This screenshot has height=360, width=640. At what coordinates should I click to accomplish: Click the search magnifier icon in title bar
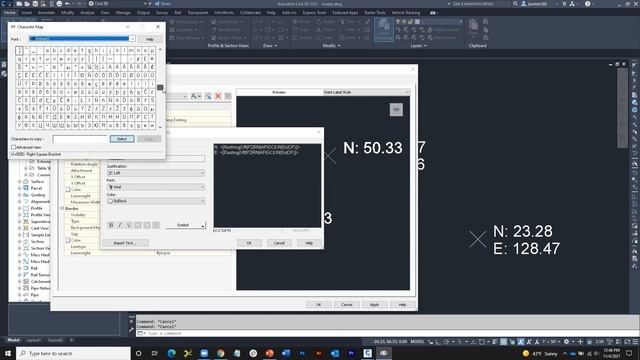(515, 4)
